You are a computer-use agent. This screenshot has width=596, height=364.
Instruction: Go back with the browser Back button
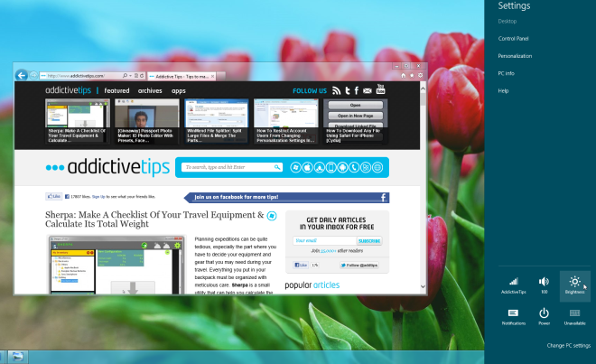[22, 75]
